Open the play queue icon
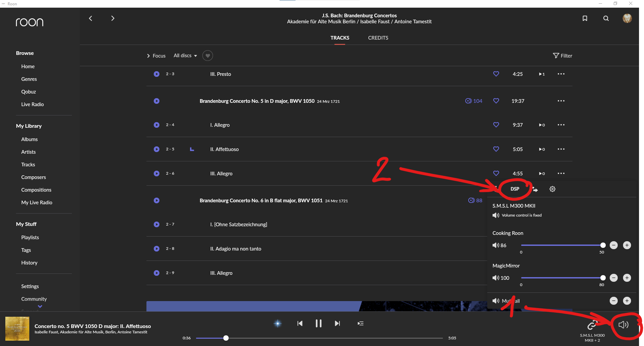This screenshot has width=644, height=346. click(x=360, y=323)
